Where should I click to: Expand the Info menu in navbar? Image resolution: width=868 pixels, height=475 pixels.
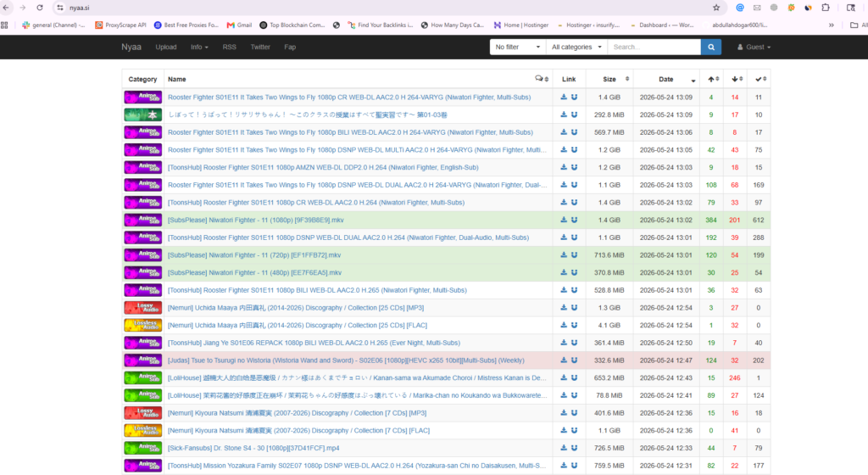click(199, 47)
